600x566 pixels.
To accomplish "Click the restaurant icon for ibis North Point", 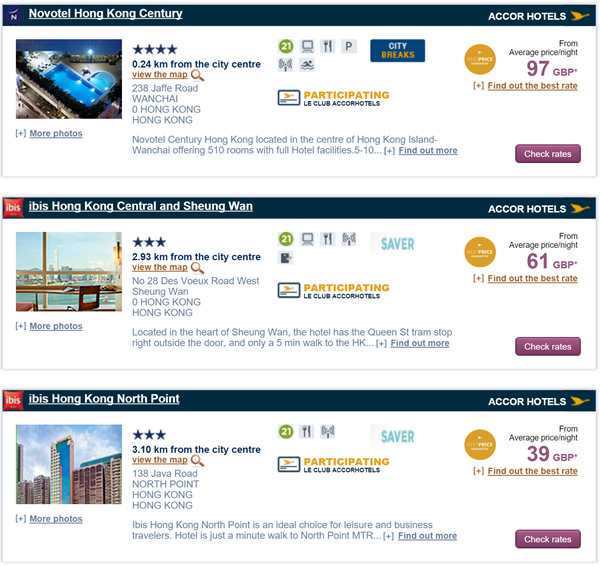I will 307,432.
